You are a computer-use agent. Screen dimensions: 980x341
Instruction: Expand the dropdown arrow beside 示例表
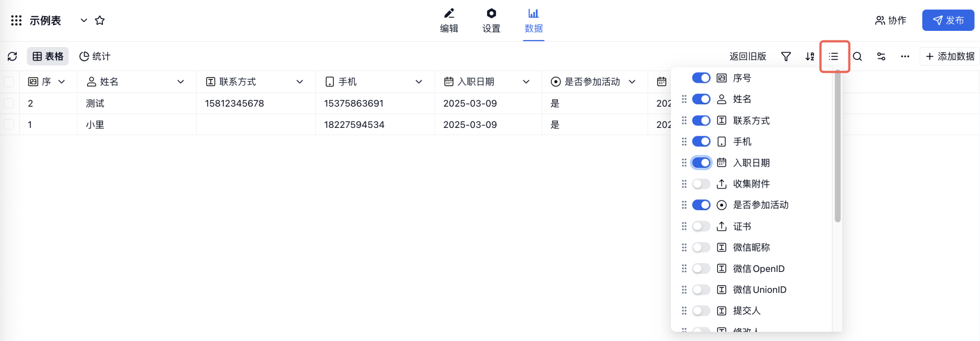(84, 21)
